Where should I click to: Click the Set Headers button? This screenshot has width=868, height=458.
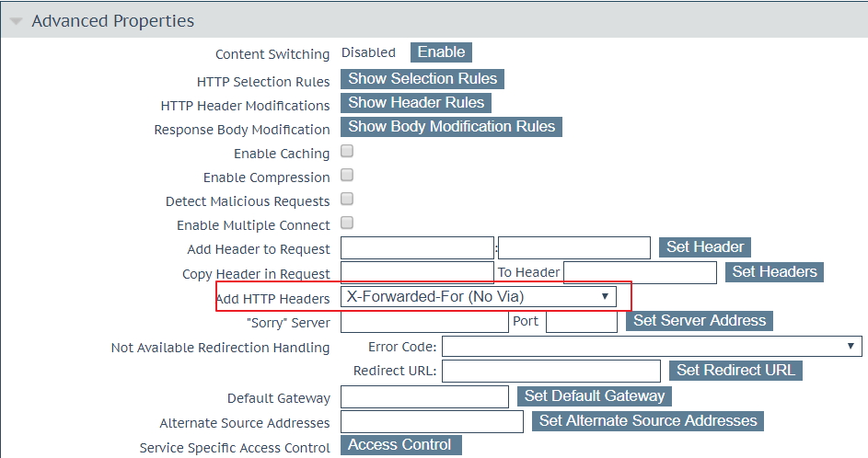pyautogui.click(x=774, y=272)
